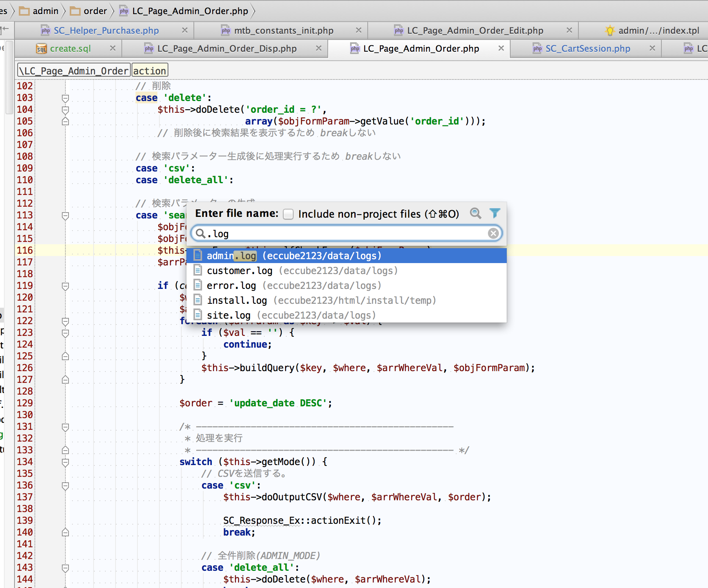The height and width of the screenshot is (588, 708).
Task: Close the mtb_constants_init.php tab
Action: tap(358, 30)
